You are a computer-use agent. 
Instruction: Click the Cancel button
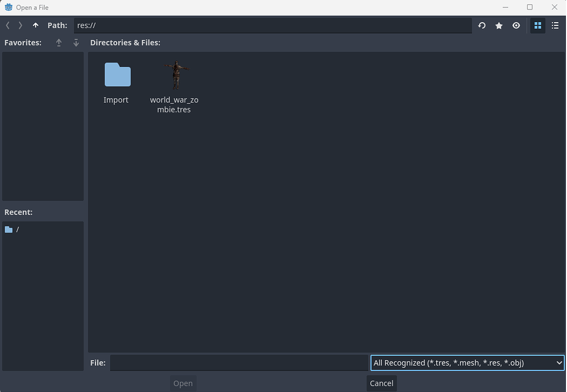coord(382,383)
